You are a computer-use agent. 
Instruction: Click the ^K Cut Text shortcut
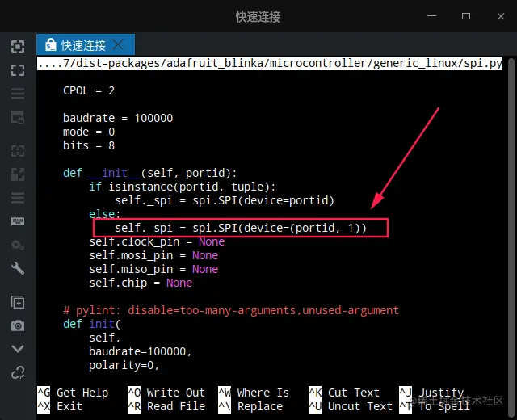click(x=344, y=393)
